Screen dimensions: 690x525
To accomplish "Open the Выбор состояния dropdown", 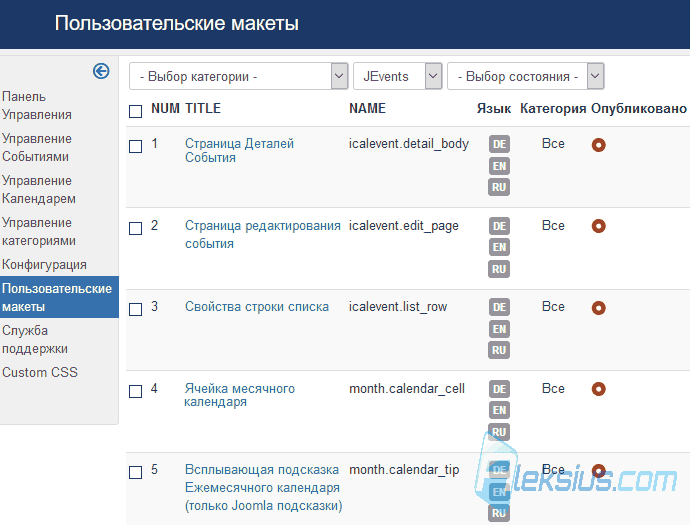I will pos(525,76).
